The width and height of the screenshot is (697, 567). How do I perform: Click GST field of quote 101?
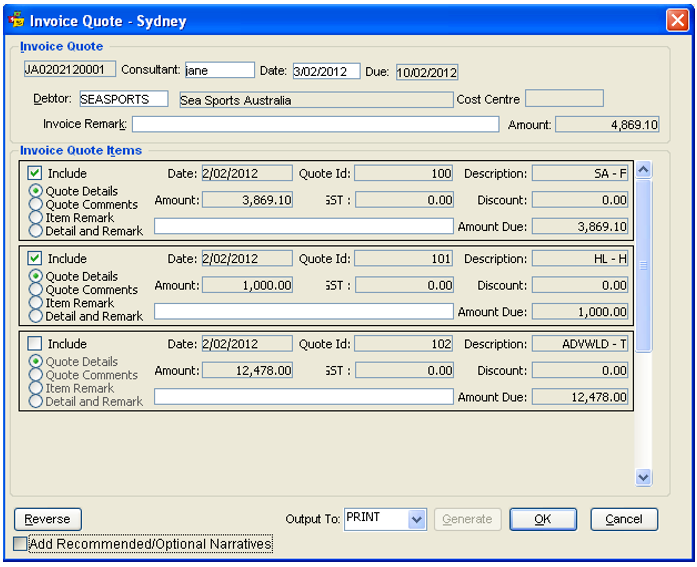tap(404, 285)
